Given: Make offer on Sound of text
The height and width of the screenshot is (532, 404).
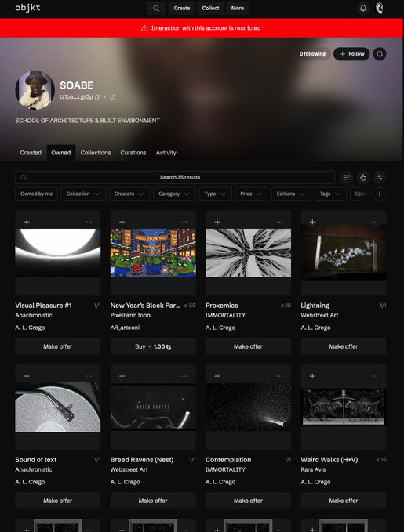Looking at the screenshot, I should tap(58, 501).
